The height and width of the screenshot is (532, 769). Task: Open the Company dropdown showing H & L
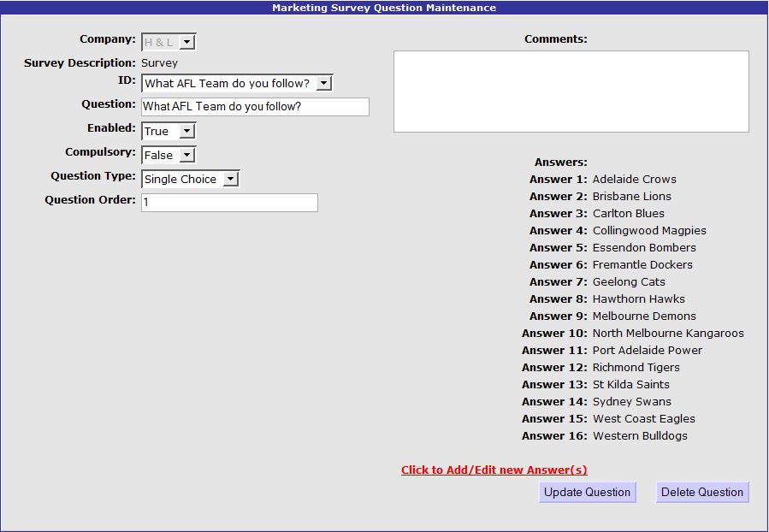click(169, 42)
